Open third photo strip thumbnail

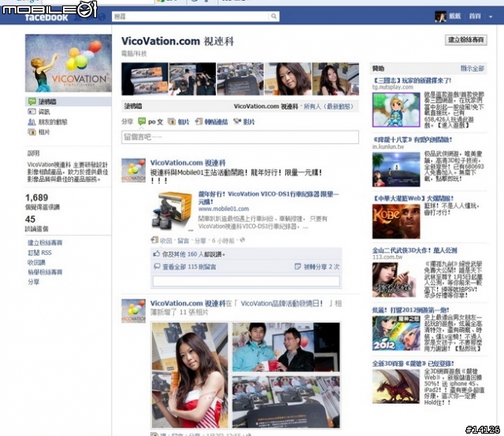pos(240,79)
